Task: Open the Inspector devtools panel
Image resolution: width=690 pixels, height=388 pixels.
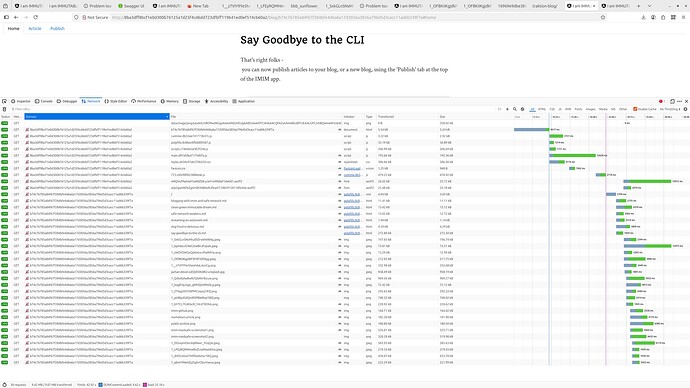Action: pyautogui.click(x=21, y=101)
